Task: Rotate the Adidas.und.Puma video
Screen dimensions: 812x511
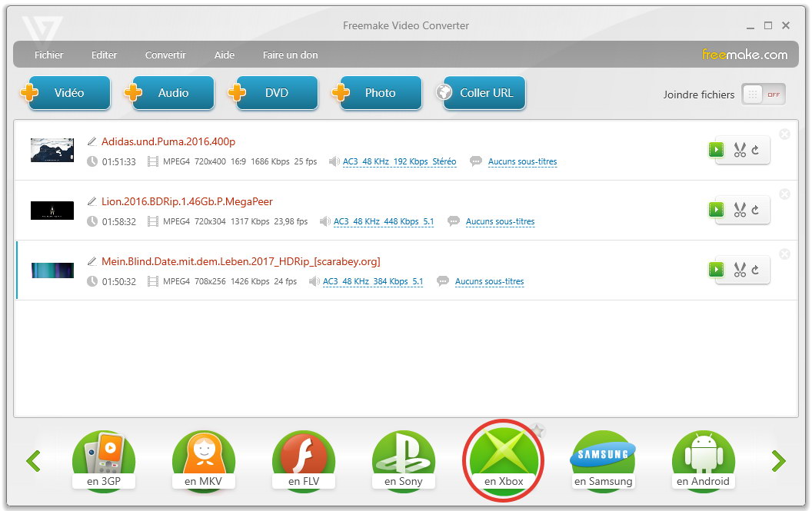Action: (756, 150)
